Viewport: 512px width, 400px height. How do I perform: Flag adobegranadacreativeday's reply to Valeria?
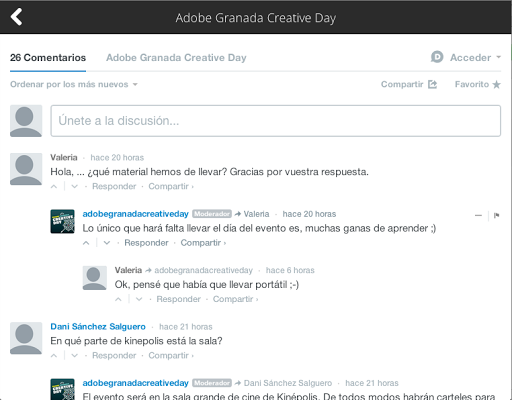pos(496,215)
